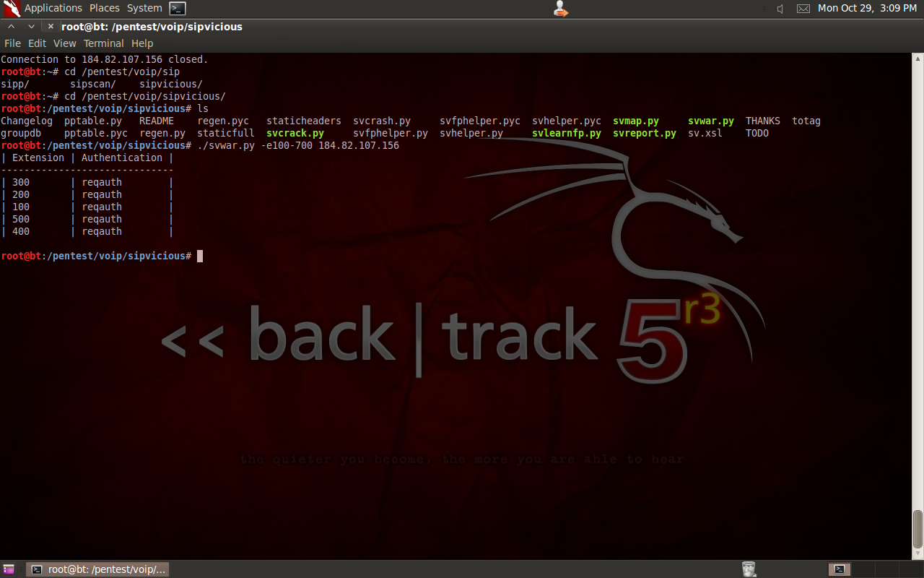This screenshot has width=924, height=578.
Task: Click the Changelog file name
Action: click(27, 121)
